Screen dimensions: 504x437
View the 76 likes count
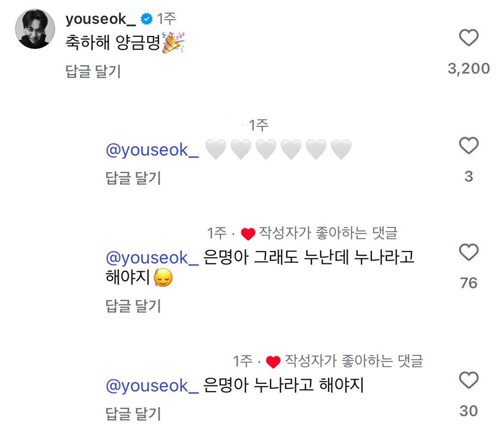(x=469, y=283)
